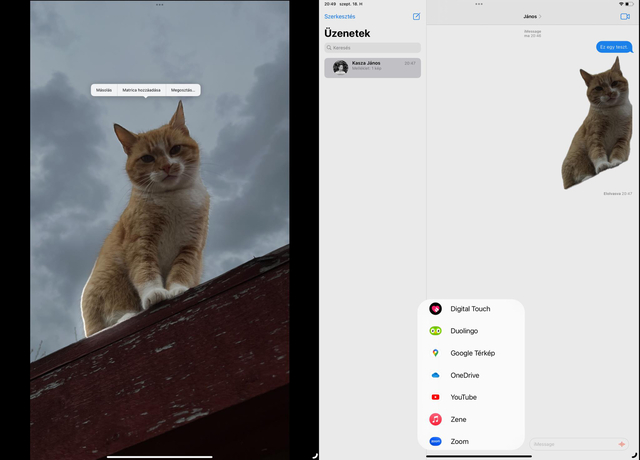Image resolution: width=640 pixels, height=460 pixels.
Task: Expand János contact details in the header
Action: pyautogui.click(x=532, y=17)
